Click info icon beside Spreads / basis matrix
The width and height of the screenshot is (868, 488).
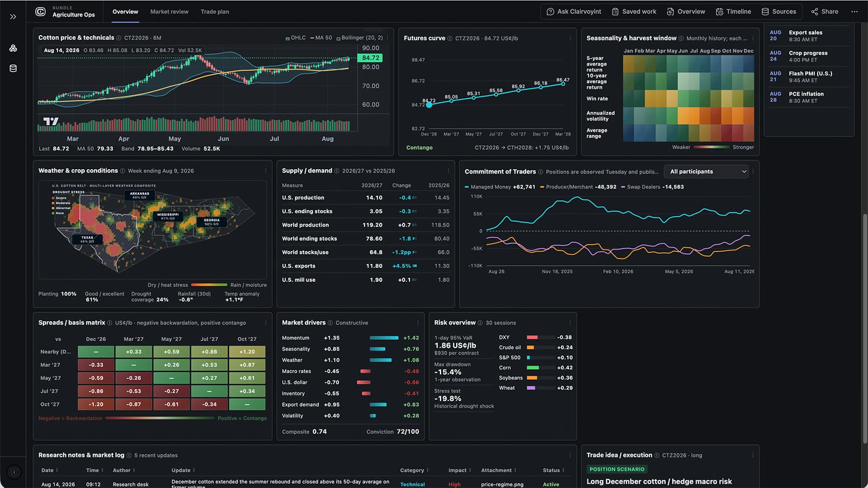110,323
